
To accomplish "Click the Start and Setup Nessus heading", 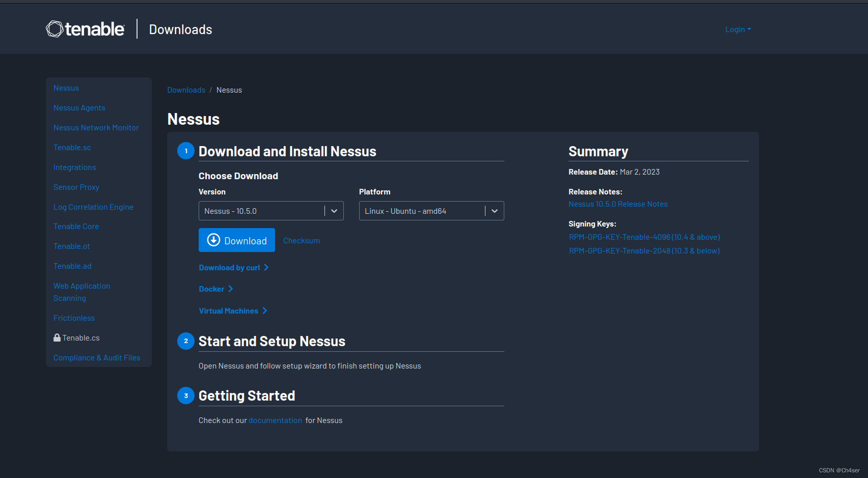I will pyautogui.click(x=272, y=341).
